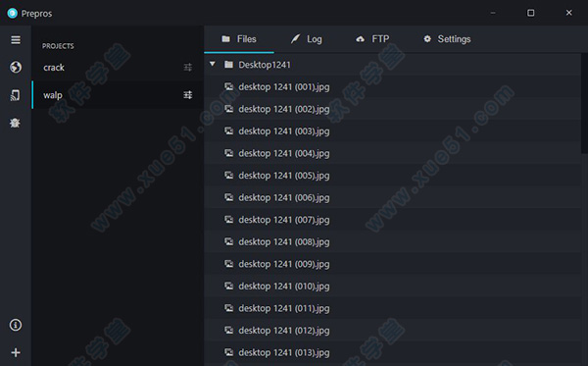Click image icon of desktop 1241 (007).jpg

click(x=228, y=220)
